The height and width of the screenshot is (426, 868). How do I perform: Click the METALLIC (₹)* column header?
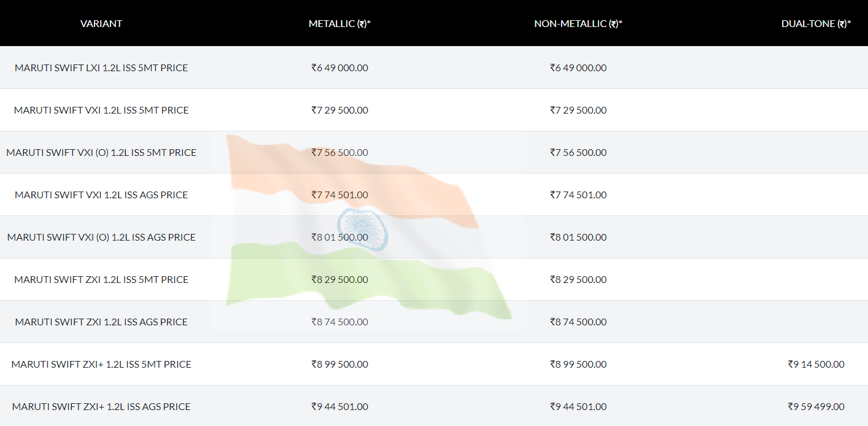[339, 23]
